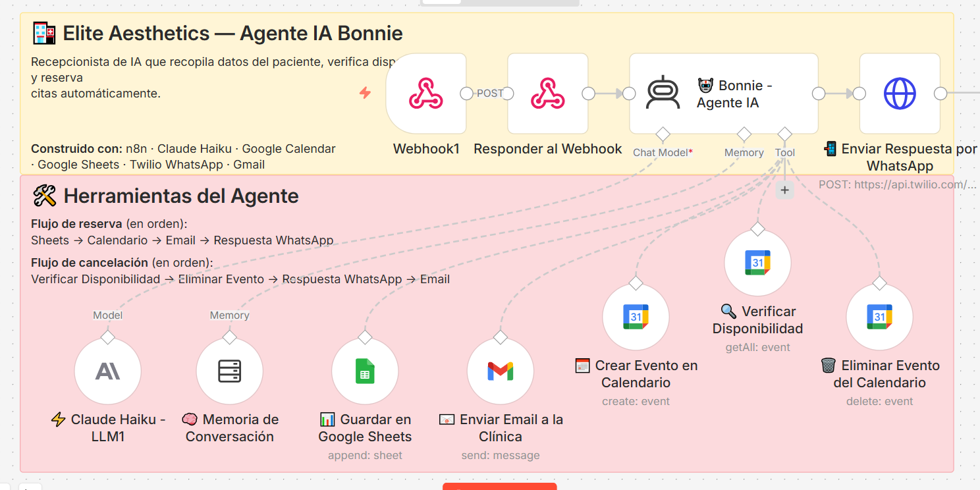Click the 'Claude Haiku - LLM1' label
The height and width of the screenshot is (490, 980).
pos(107,428)
